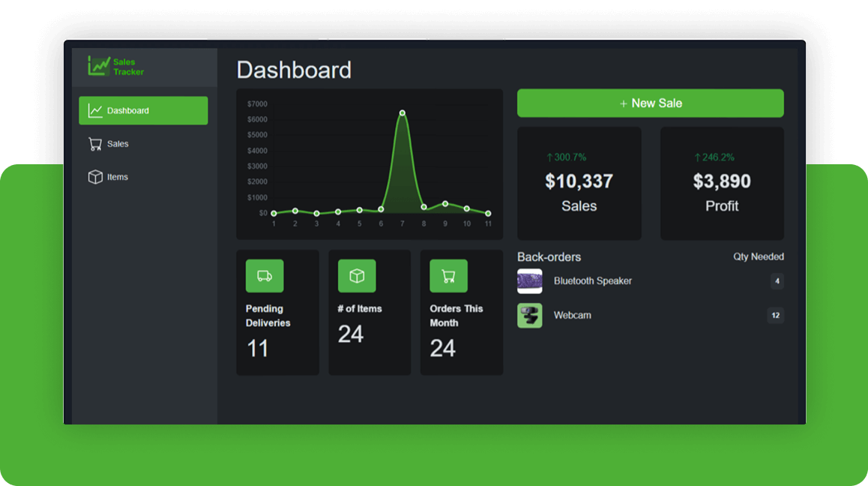The height and width of the screenshot is (486, 868).
Task: Click the $10,337 Sales card
Action: (x=579, y=183)
